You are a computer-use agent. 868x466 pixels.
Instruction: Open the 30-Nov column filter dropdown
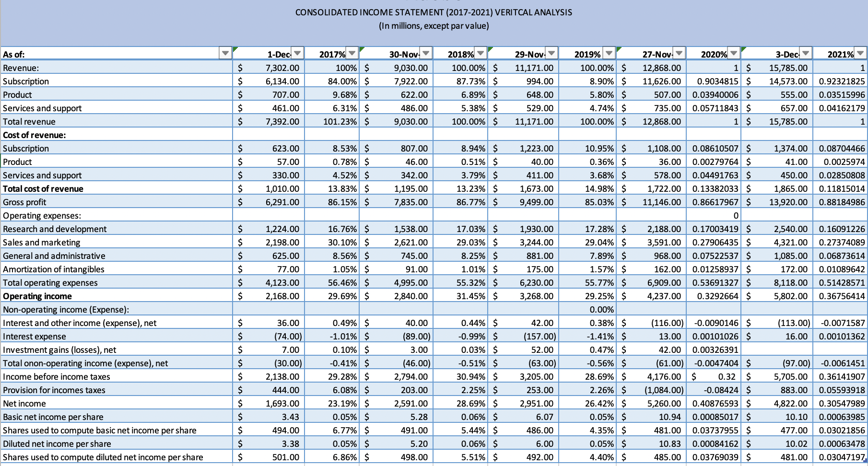426,54
